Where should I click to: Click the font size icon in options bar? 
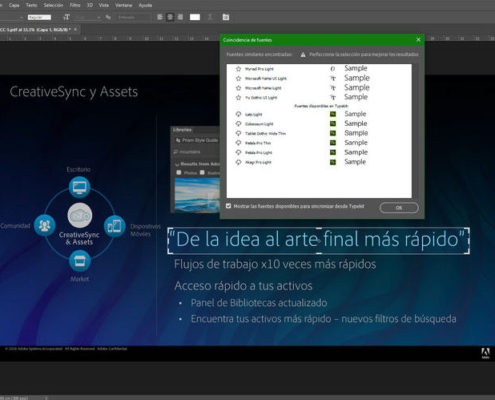tap(66, 17)
